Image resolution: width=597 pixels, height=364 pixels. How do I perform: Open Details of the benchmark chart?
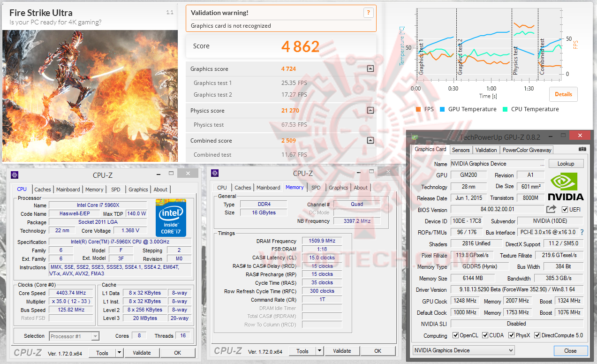pyautogui.click(x=563, y=94)
